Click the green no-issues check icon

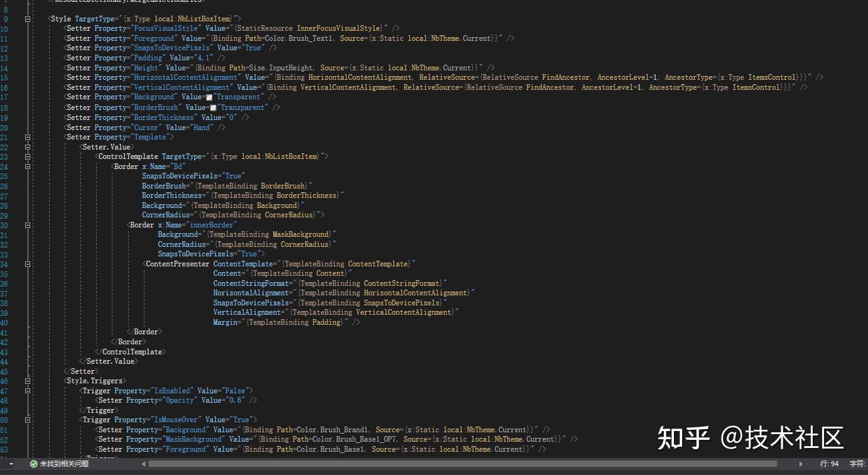[33, 464]
